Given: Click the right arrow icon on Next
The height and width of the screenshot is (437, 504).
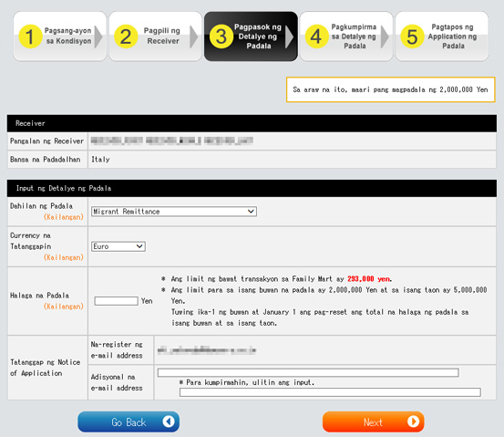Looking at the screenshot, I should (x=414, y=421).
